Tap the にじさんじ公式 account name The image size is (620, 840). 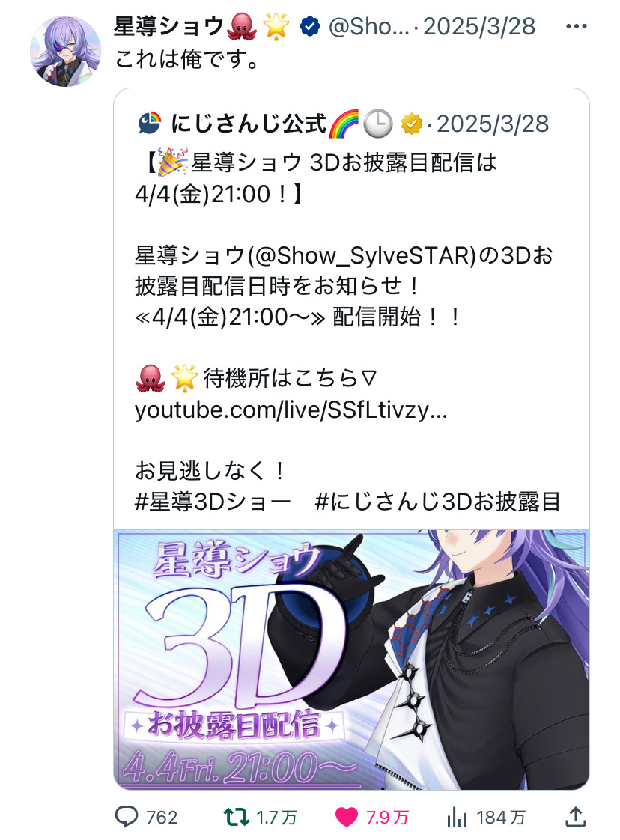[x=248, y=124]
